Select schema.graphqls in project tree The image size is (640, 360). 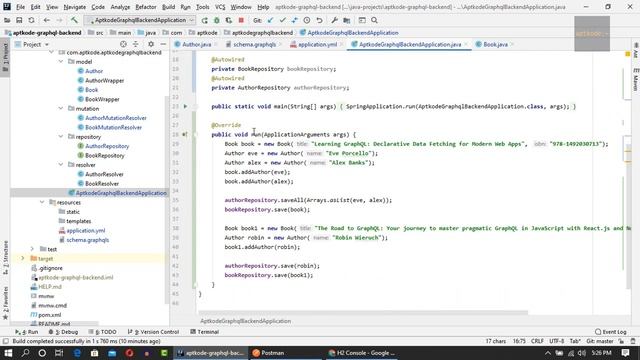[x=87, y=240]
